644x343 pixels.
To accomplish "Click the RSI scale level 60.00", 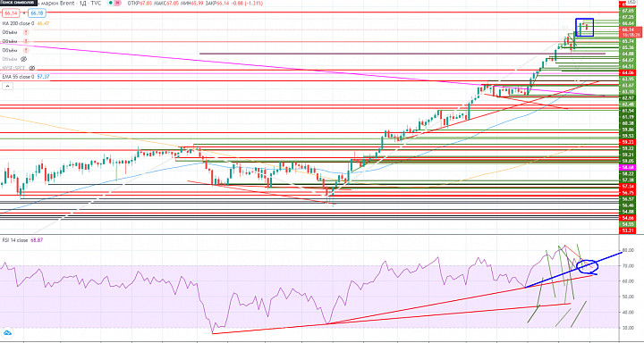I will (629, 281).
